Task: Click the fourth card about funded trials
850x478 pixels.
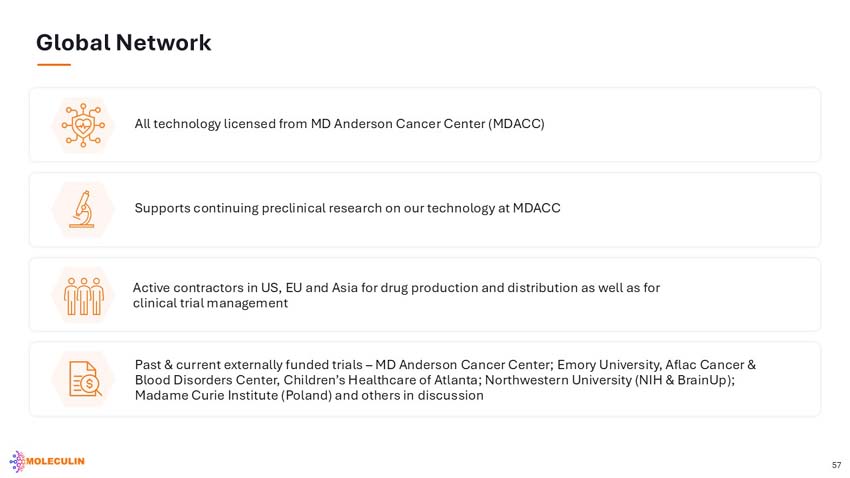Action: point(425,379)
